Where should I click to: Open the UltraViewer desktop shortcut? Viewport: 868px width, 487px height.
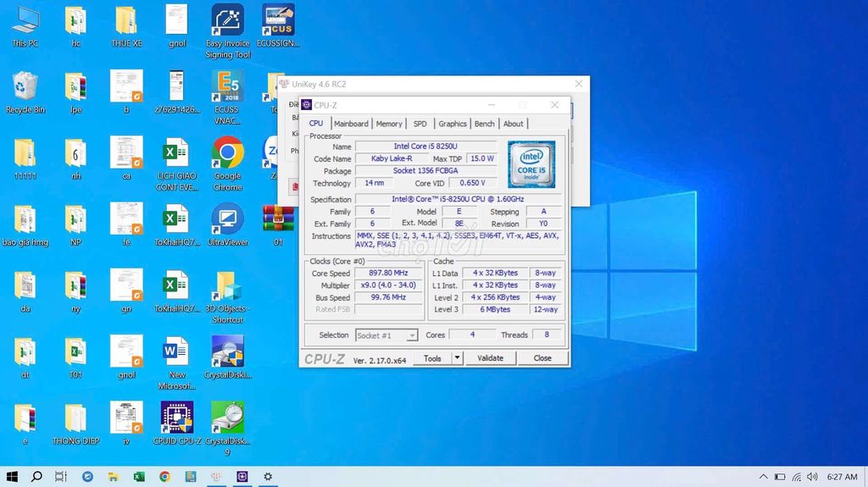click(x=227, y=224)
